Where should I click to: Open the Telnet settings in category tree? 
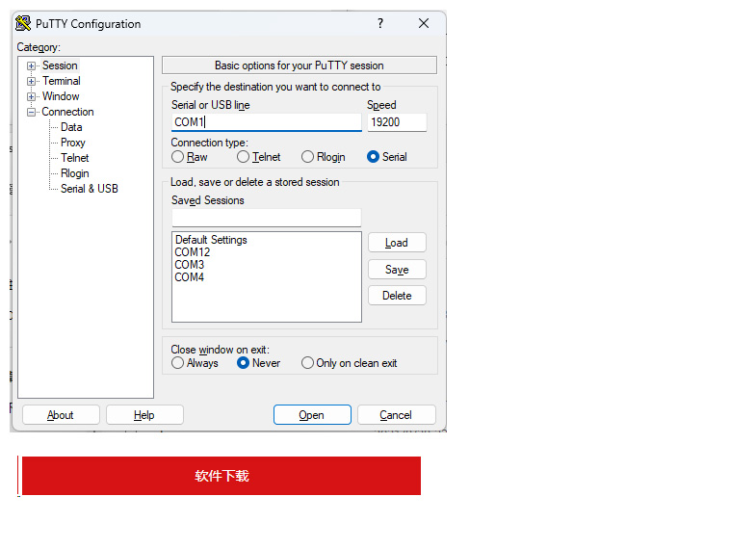point(75,158)
